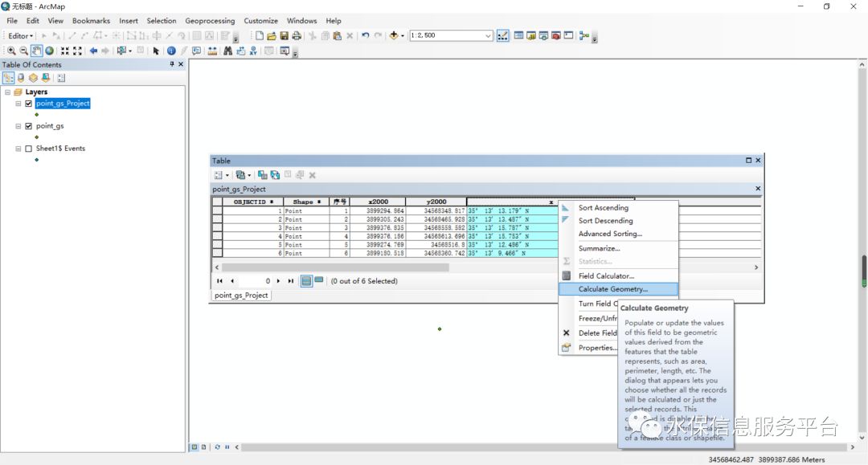868x465 pixels.
Task: Choose Field Calculator from context menu
Action: [x=618, y=276]
